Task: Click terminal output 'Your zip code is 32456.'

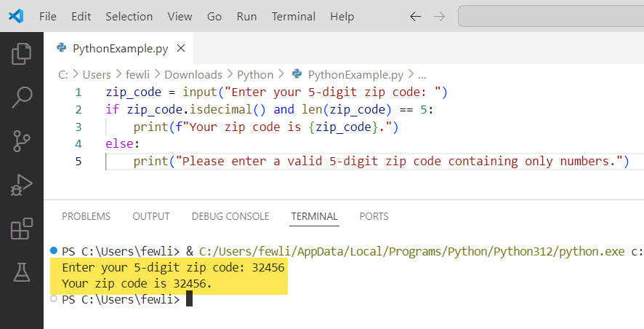Action: point(137,284)
